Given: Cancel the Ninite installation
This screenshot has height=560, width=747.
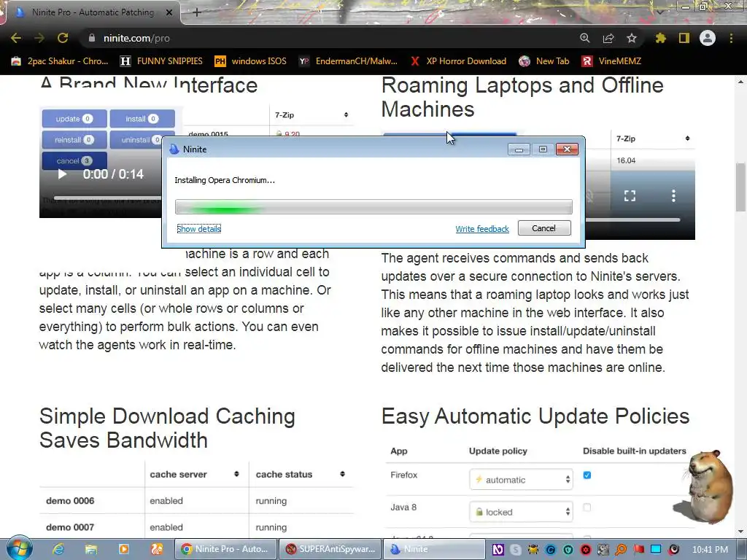Looking at the screenshot, I should 544,228.
